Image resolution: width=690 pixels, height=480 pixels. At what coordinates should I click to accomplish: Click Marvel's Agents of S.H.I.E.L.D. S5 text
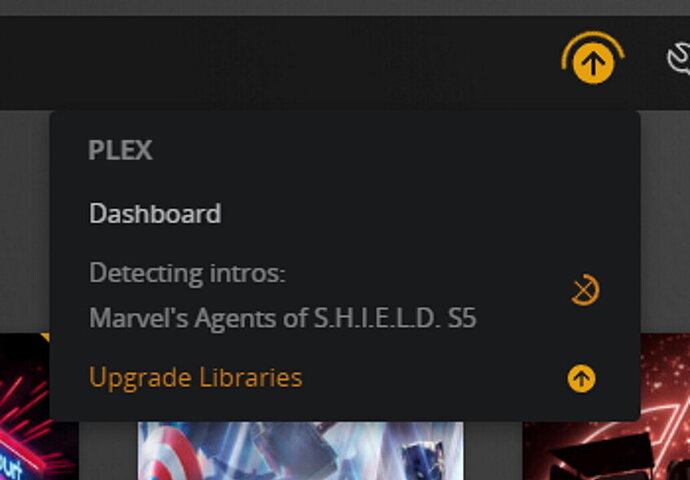283,318
